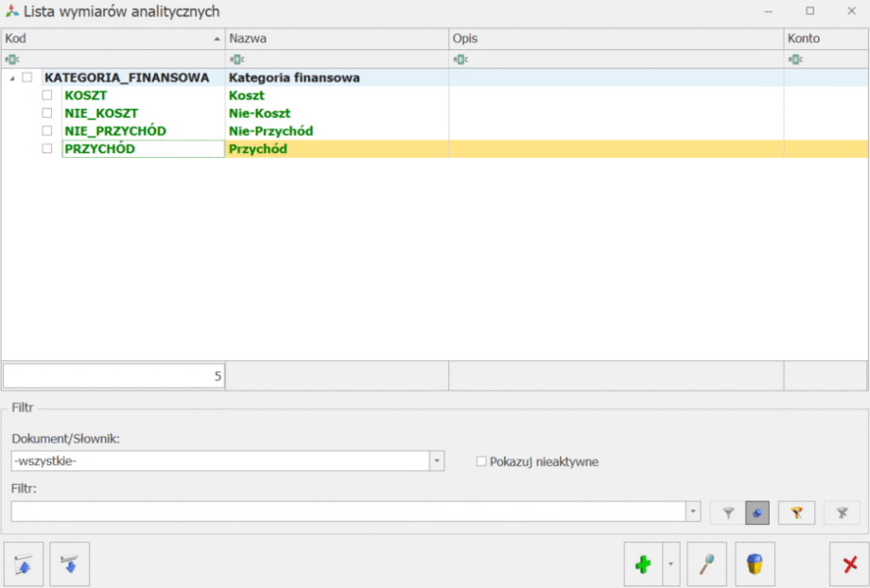Open the dropdown arrow beside the plus button
The height and width of the screenshot is (588, 870).
pos(670,564)
